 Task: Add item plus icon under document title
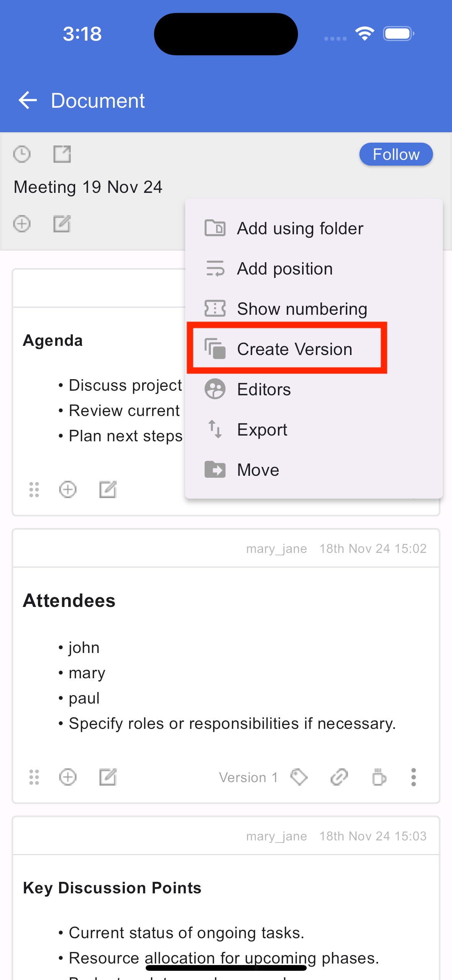click(22, 224)
